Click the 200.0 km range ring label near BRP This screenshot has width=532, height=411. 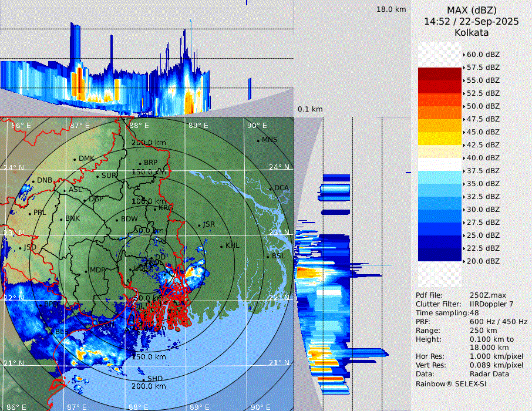[x=148, y=143]
